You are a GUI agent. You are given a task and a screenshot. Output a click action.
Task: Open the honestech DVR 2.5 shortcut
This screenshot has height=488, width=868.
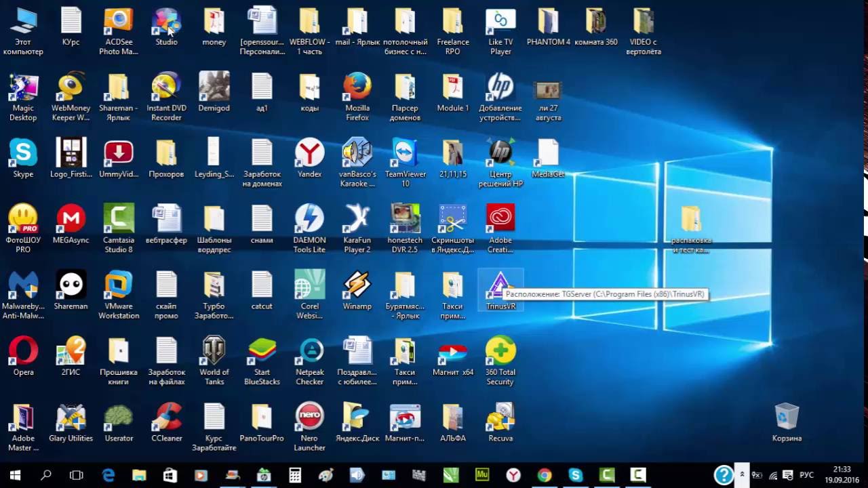(406, 229)
